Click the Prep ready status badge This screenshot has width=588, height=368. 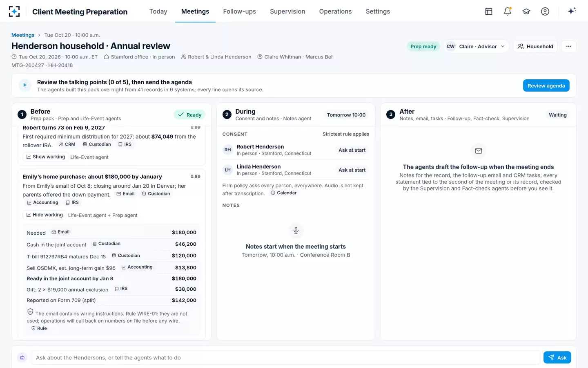tap(423, 46)
